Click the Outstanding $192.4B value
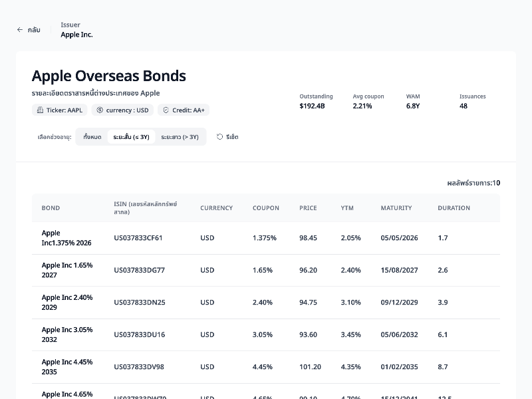 pyautogui.click(x=312, y=106)
